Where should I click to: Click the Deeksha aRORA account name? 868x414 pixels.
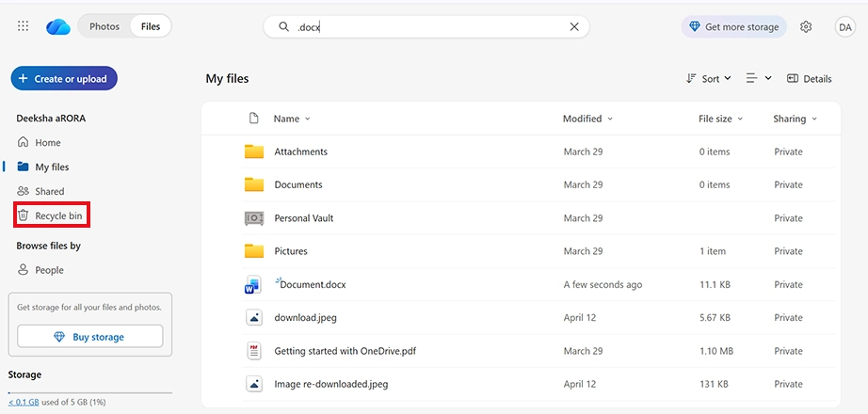pyautogui.click(x=51, y=119)
